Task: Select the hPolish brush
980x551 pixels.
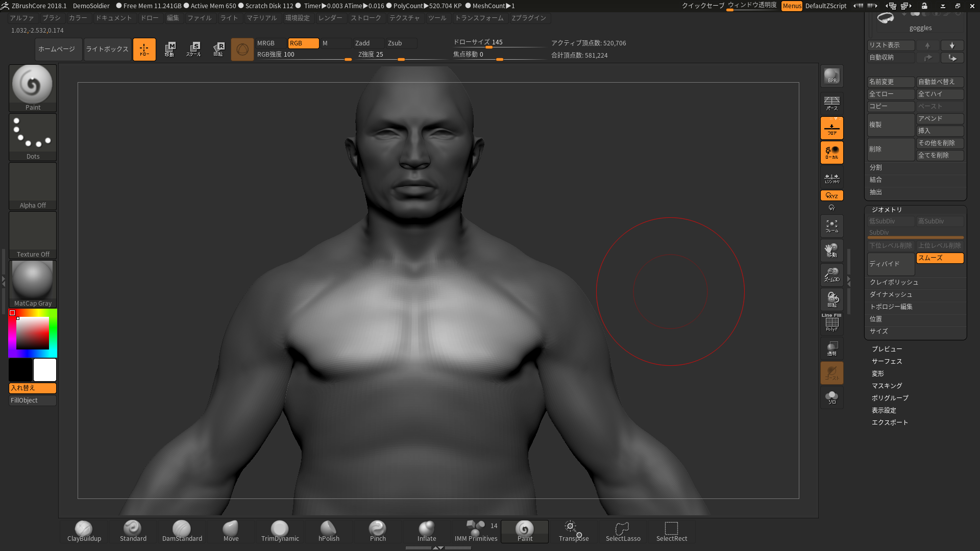Action: point(329,531)
